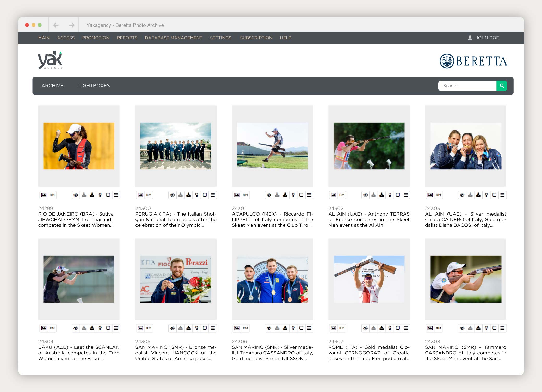Open the hamburger menu for photo 24301
The height and width of the screenshot is (392, 542).
coord(310,195)
